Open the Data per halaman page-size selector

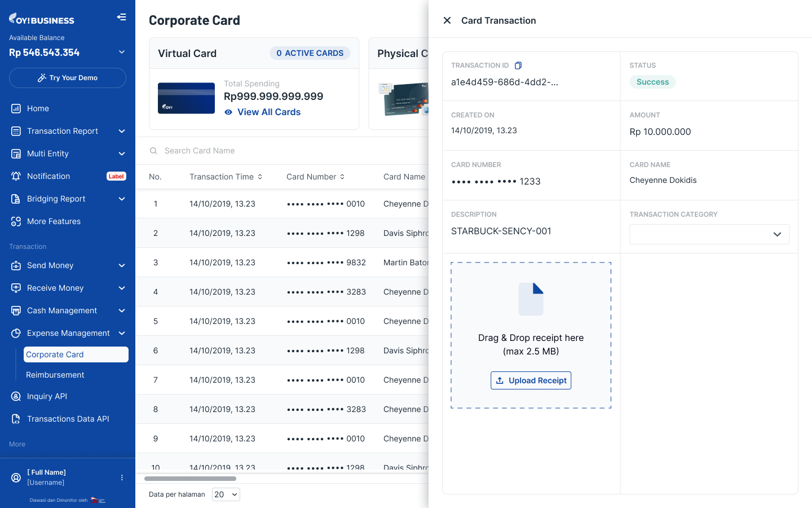tap(226, 494)
